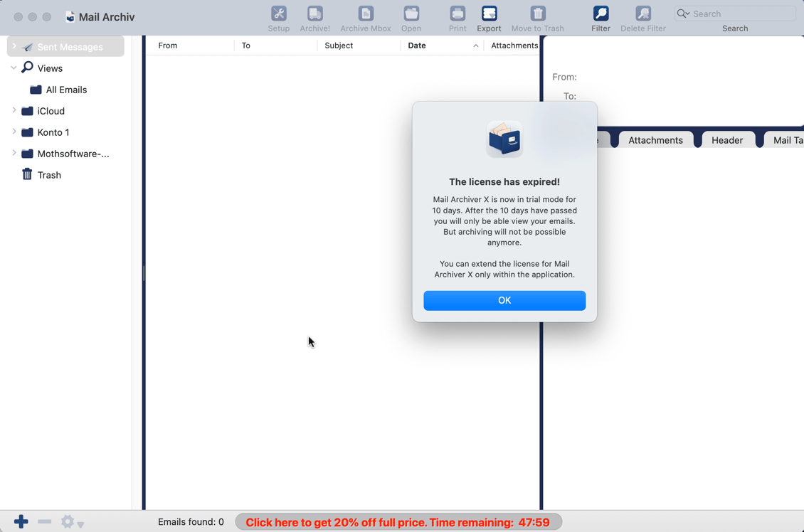This screenshot has height=532, width=804.
Task: Click the Print toolbar icon
Action: [457, 19]
